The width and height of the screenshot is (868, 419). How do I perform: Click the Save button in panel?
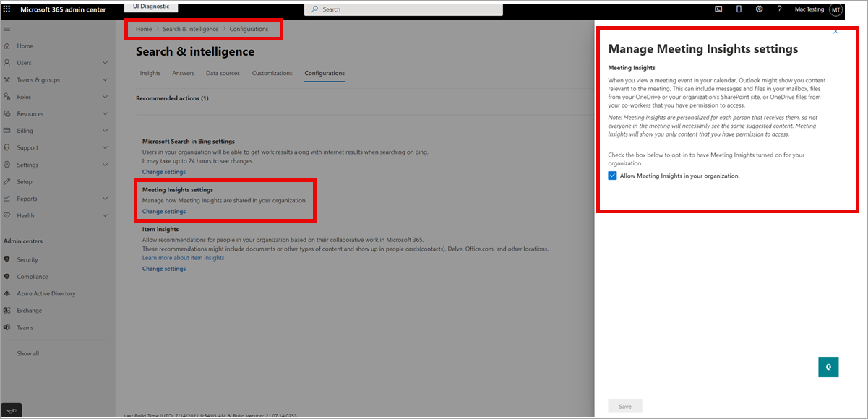[x=625, y=407]
